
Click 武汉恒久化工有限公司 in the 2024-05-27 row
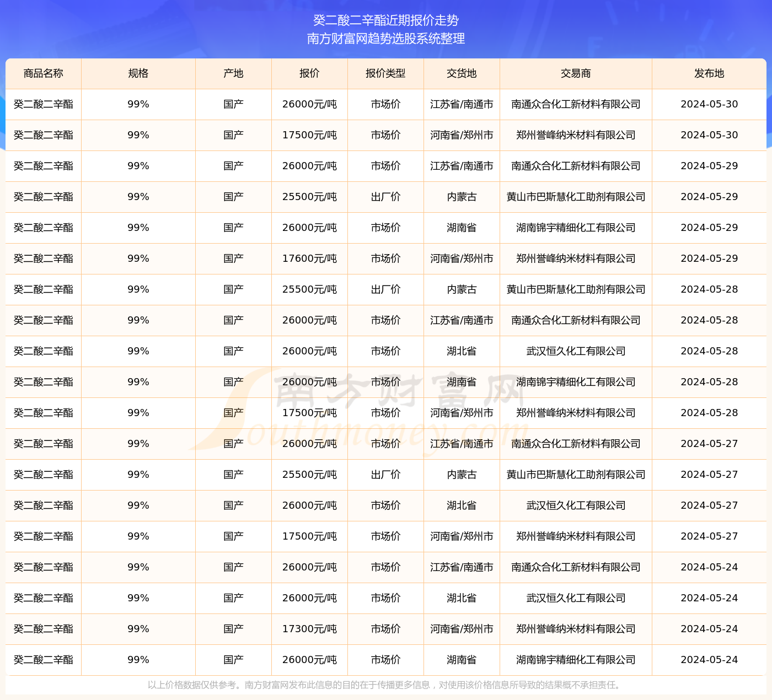click(576, 505)
